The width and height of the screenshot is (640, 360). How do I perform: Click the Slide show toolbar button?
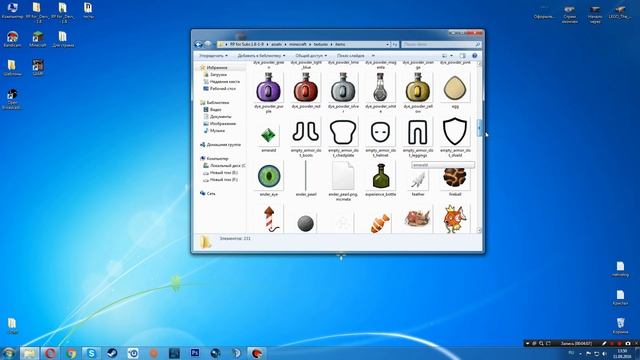click(351, 56)
